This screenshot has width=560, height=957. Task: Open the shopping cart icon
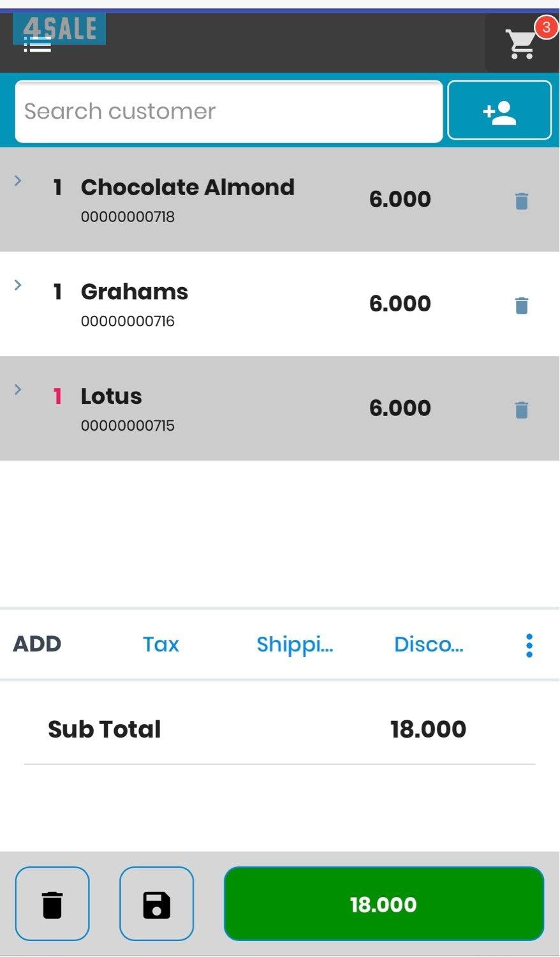tap(521, 44)
